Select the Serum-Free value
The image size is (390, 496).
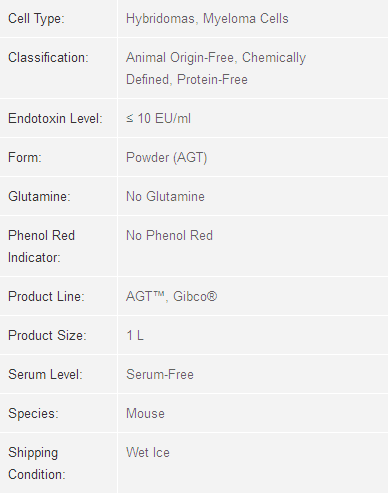tap(160, 374)
